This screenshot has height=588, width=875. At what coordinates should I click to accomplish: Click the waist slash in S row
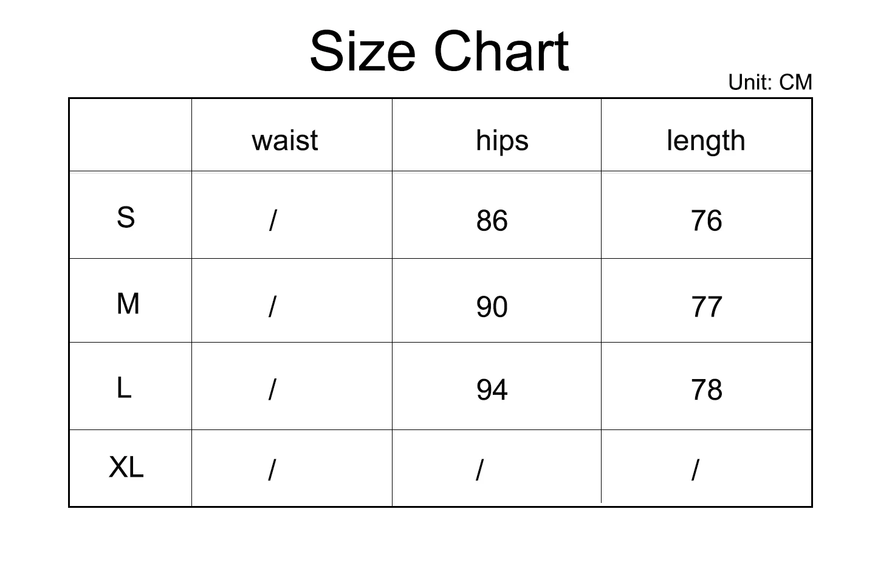coord(273,220)
